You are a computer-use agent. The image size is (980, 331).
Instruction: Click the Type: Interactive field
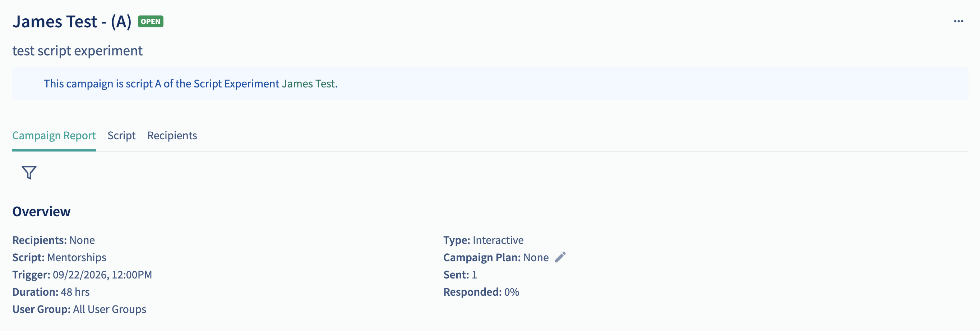click(x=484, y=240)
